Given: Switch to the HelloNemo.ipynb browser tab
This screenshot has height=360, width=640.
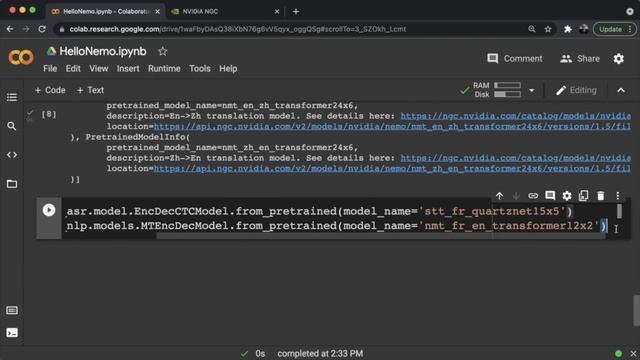Looking at the screenshot, I should pos(106,11).
